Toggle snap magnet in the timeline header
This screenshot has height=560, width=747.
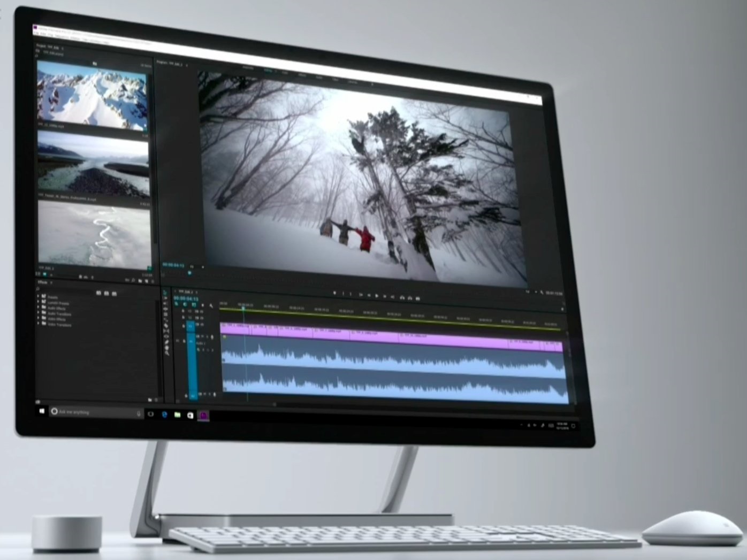[185, 304]
